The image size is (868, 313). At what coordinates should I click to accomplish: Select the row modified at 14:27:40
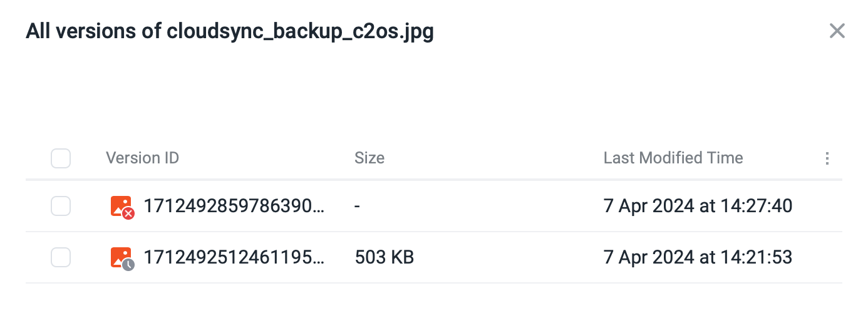tap(434, 206)
